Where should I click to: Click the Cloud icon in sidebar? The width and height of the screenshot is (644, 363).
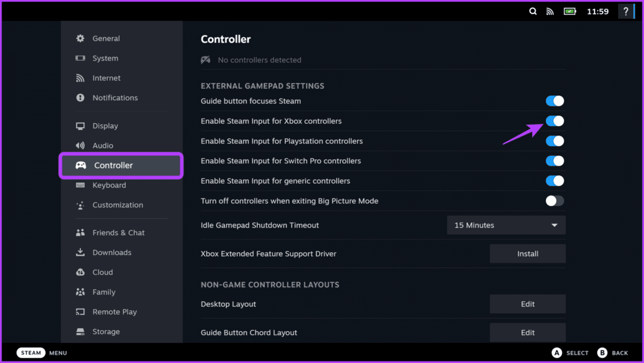pos(80,272)
